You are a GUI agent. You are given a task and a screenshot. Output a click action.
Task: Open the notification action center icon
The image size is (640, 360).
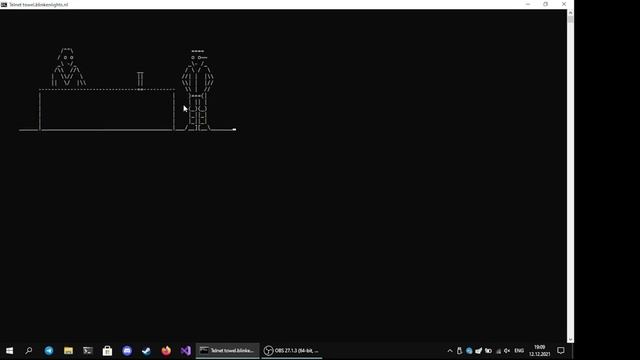pos(561,351)
